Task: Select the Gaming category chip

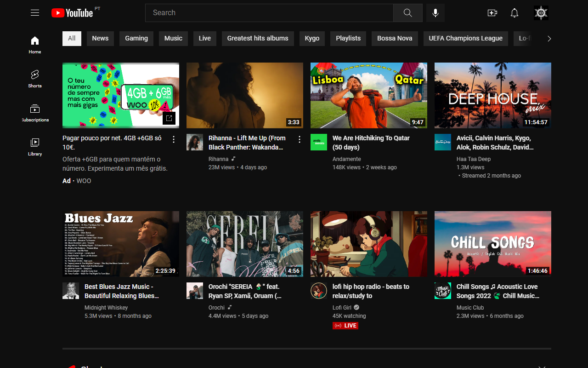Action: tap(136, 38)
